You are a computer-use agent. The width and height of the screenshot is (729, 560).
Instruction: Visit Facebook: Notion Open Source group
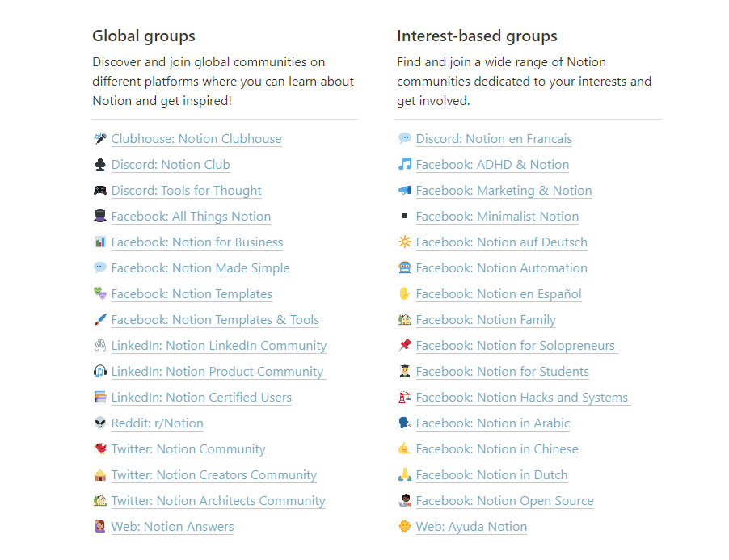pos(504,501)
